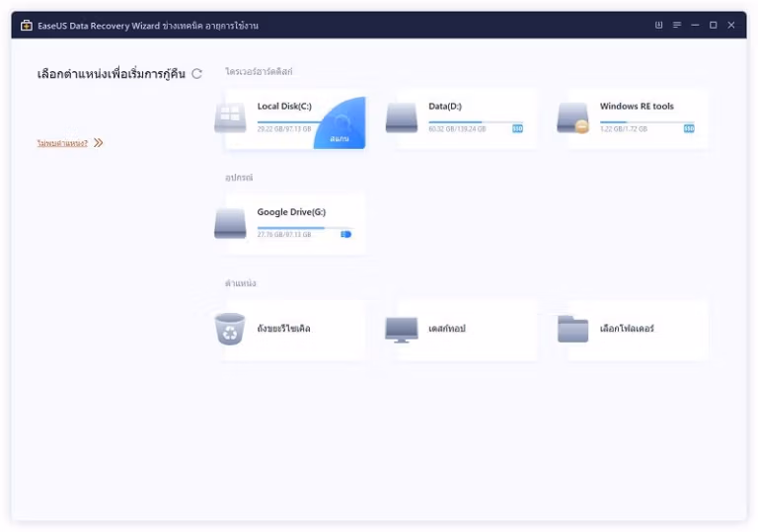758x532 pixels.
Task: Click the blue badge on Google Drive(G:)
Action: point(345,235)
